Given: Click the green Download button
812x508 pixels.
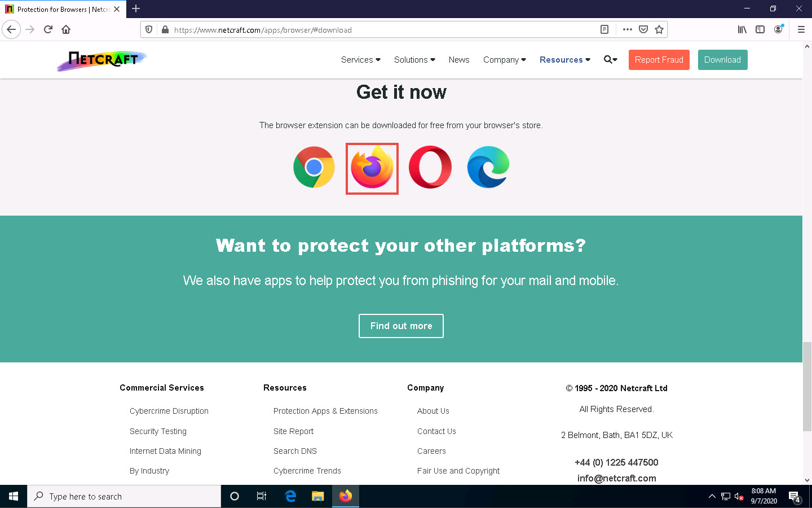Looking at the screenshot, I should point(723,60).
